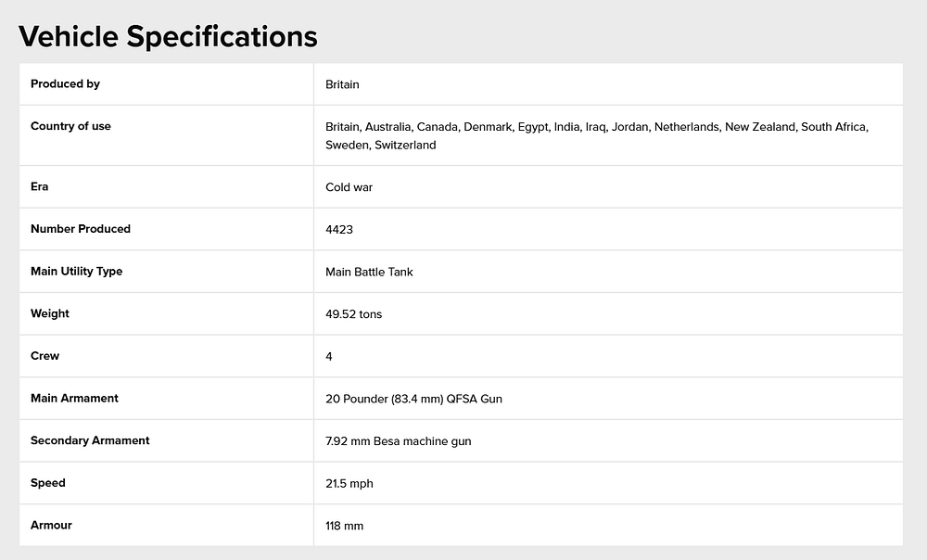Image resolution: width=927 pixels, height=560 pixels.
Task: Click the 21.5 mph speed value
Action: [x=349, y=484]
